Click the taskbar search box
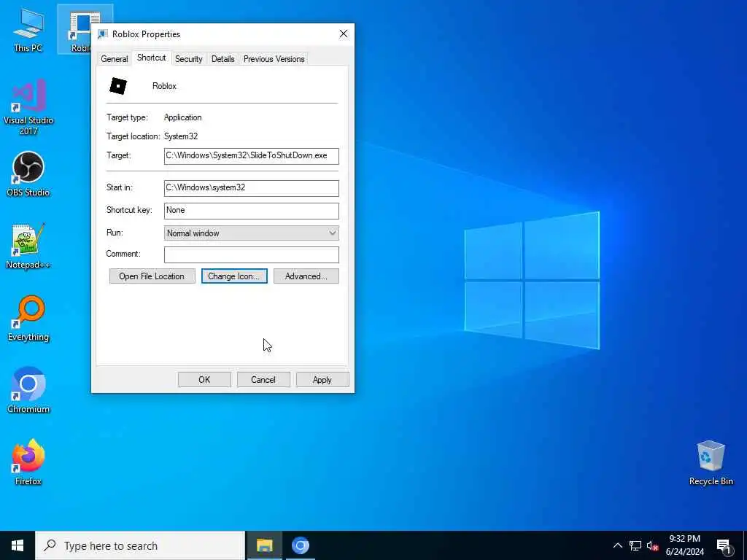 click(x=140, y=545)
